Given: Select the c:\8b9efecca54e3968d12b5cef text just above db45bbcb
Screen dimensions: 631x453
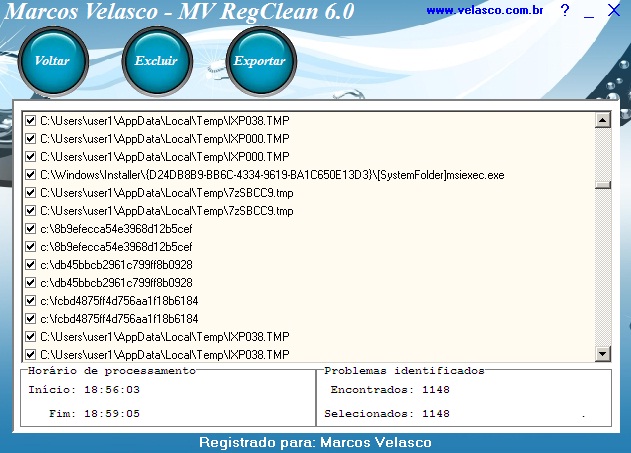Looking at the screenshot, I should (x=116, y=247).
